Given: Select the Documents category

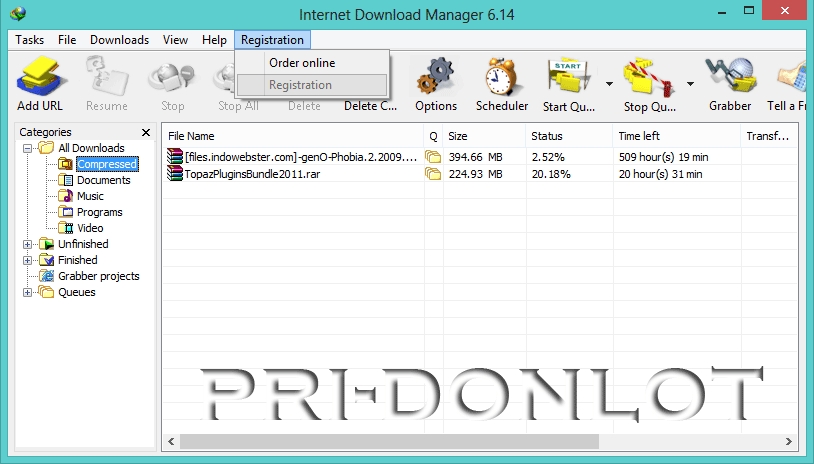Looking at the screenshot, I should (104, 180).
